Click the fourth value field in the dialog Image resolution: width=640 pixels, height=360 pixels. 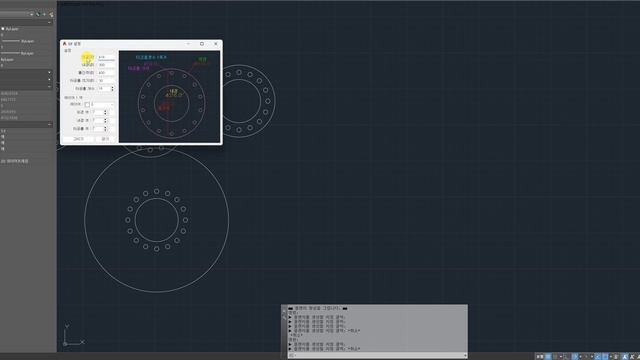[106, 80]
